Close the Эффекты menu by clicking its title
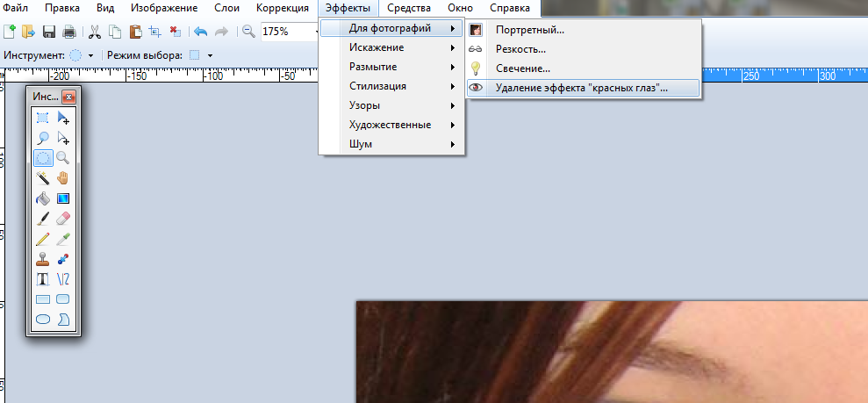Image resolution: width=868 pixels, height=403 pixels. (348, 8)
